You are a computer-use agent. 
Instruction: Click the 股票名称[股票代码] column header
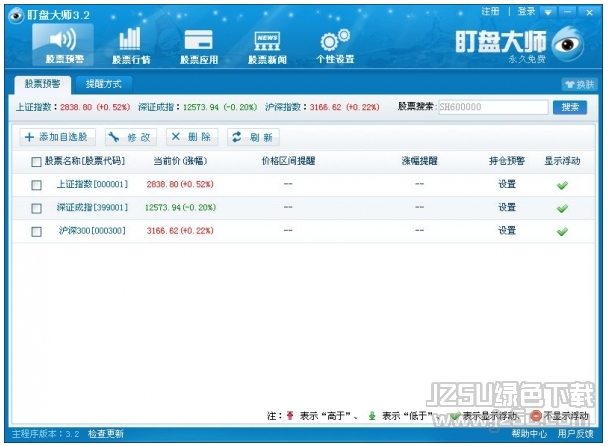[85, 161]
